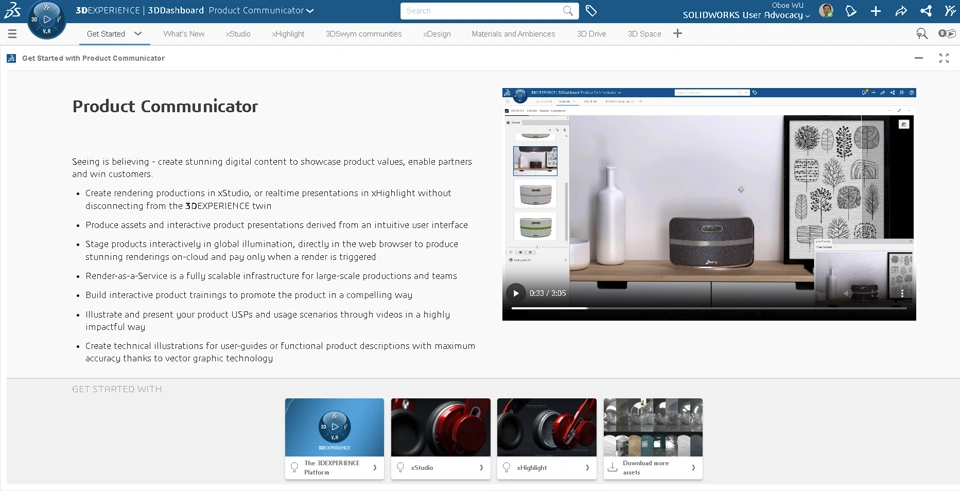Open 3DEXPERIENCE Platform card chevron
The width and height of the screenshot is (960, 491).
coord(375,468)
